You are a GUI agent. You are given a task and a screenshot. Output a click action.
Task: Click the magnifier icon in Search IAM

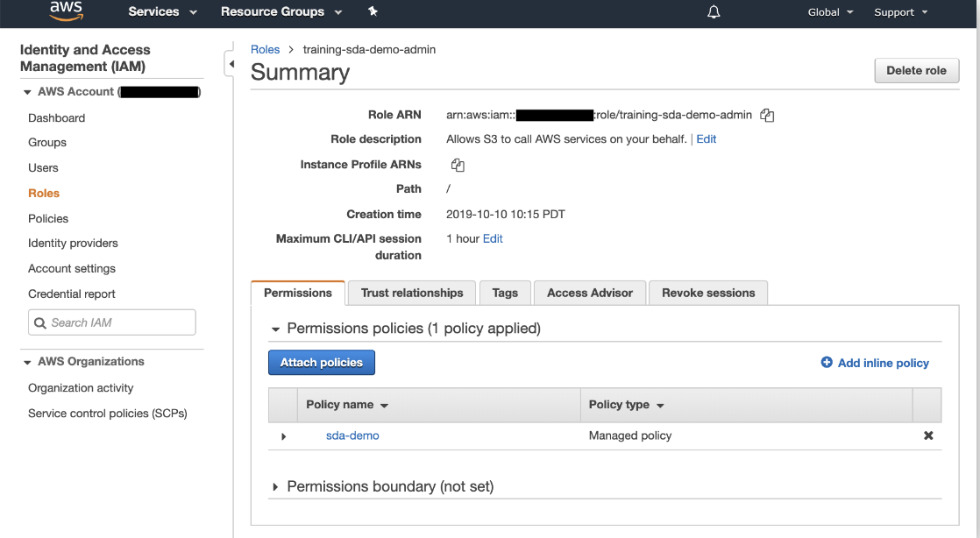(x=40, y=323)
